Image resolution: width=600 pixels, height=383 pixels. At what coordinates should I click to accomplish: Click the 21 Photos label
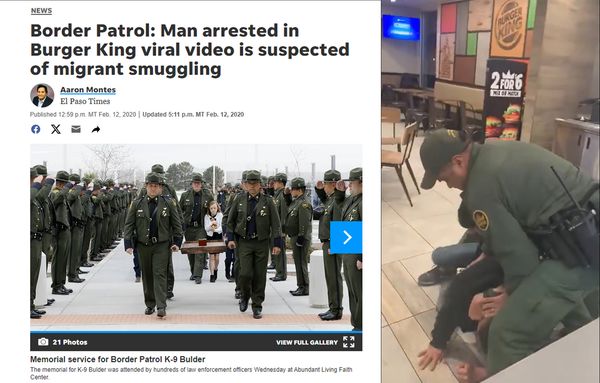click(x=70, y=342)
